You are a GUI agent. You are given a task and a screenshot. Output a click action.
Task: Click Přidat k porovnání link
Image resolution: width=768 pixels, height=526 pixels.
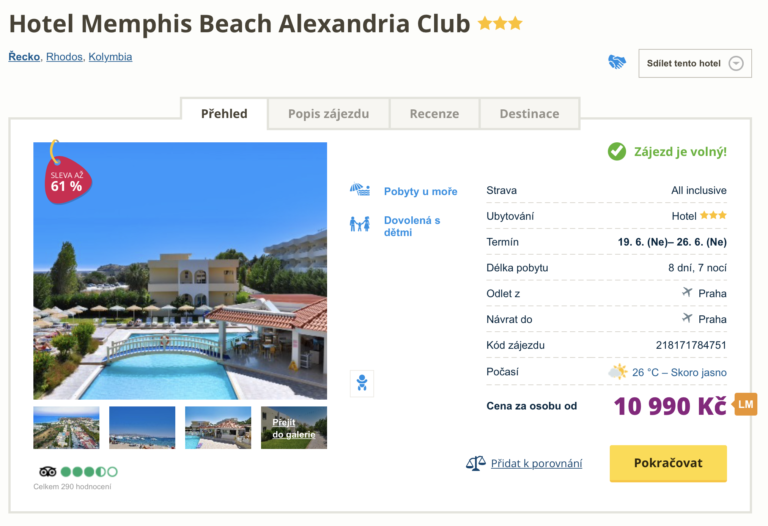[536, 463]
